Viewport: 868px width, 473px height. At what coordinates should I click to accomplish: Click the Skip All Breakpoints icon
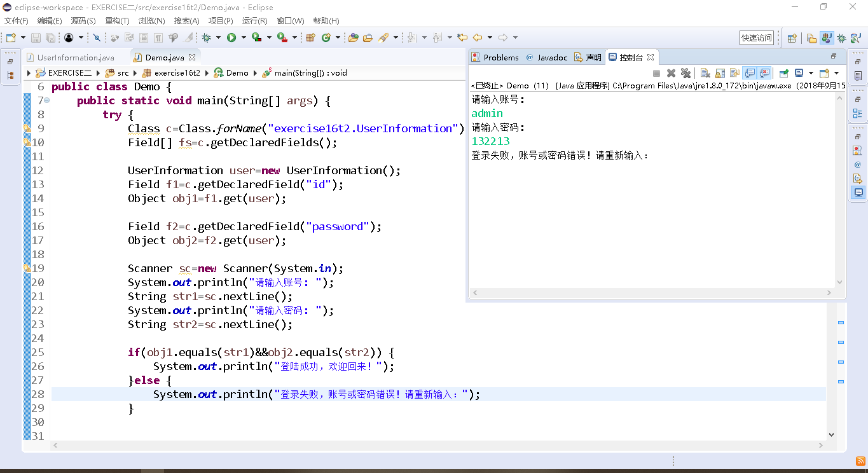[97, 38]
